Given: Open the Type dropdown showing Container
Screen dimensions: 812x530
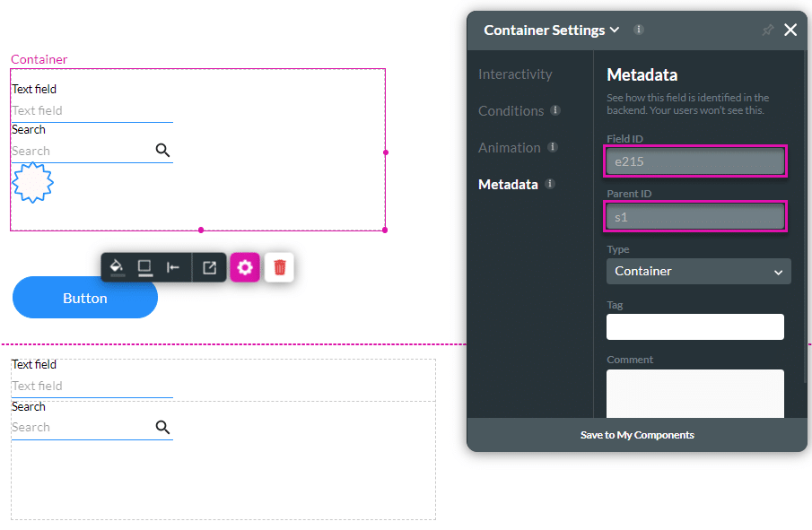Looking at the screenshot, I should (698, 271).
